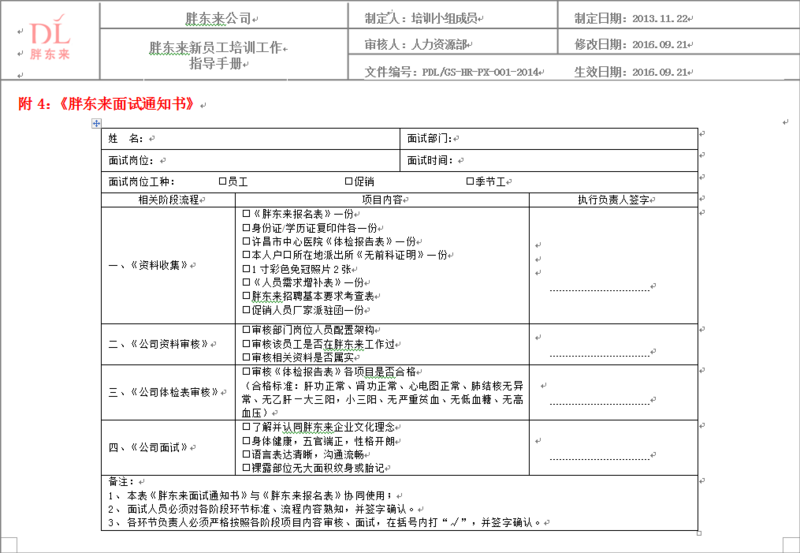Check 审核该员工是否在胖东来工作过 box

click(x=246, y=344)
